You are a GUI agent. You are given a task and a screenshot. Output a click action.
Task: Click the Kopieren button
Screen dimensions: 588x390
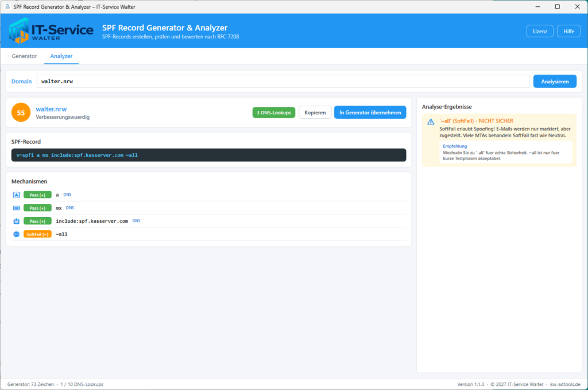click(315, 113)
